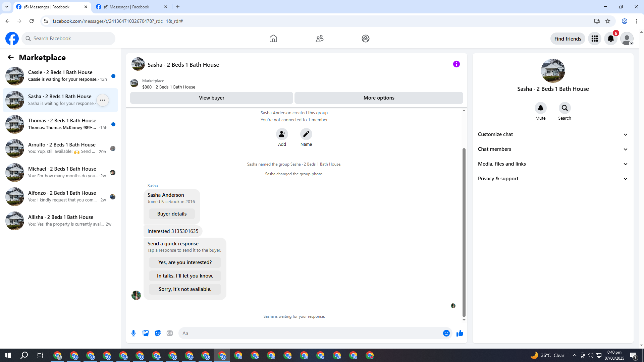644x362 pixels.
Task: Bookmark this page with the star icon
Action: (608, 21)
